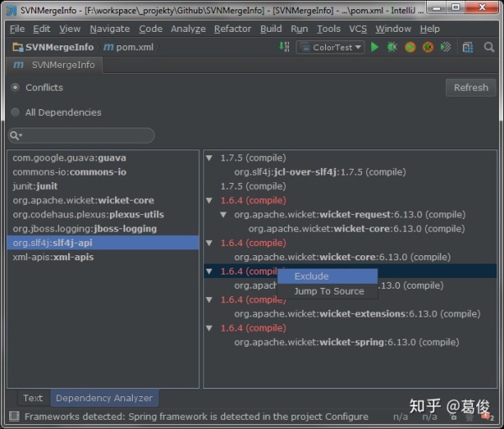Open the Code menu

pyautogui.click(x=150, y=29)
